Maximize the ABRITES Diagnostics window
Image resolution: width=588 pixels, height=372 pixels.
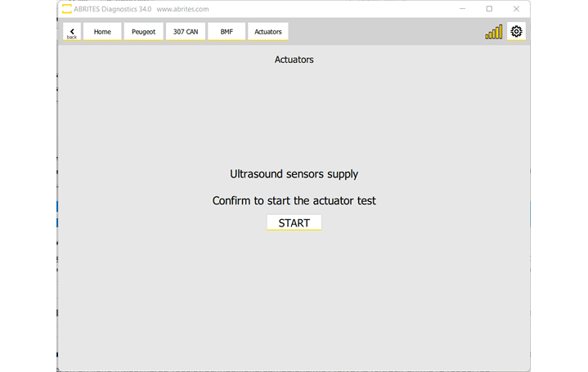click(489, 9)
